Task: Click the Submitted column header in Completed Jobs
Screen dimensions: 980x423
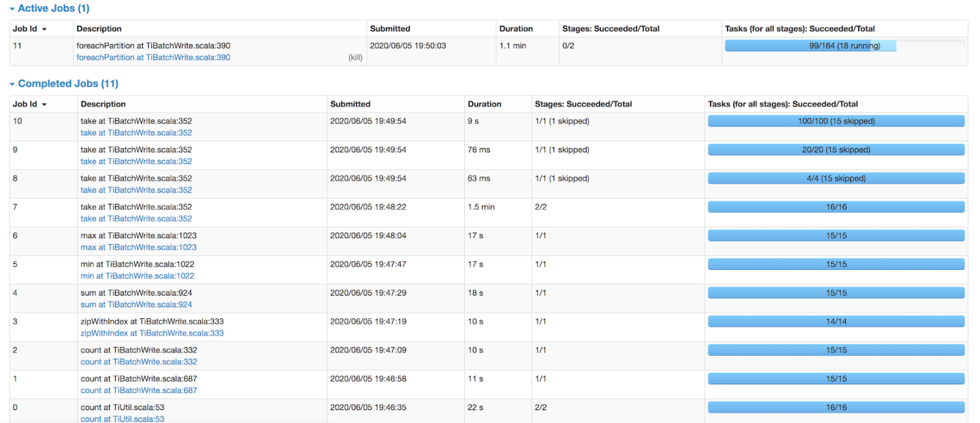Action: [x=350, y=103]
